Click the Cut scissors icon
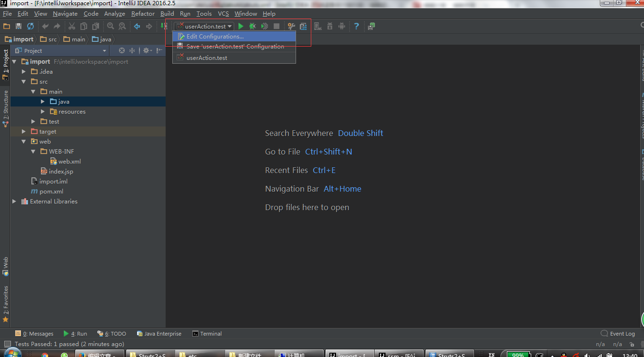 point(72,27)
